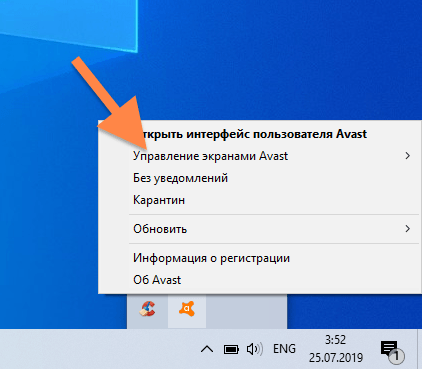Choose Обновить in the context menu

[x=259, y=229]
